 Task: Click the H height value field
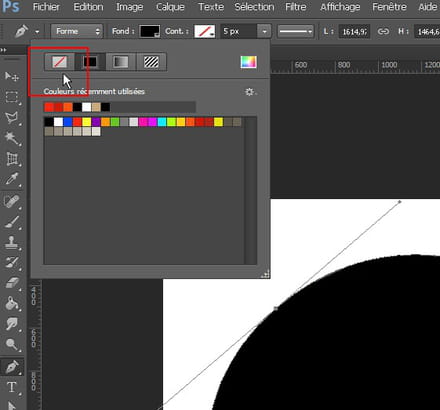427,32
